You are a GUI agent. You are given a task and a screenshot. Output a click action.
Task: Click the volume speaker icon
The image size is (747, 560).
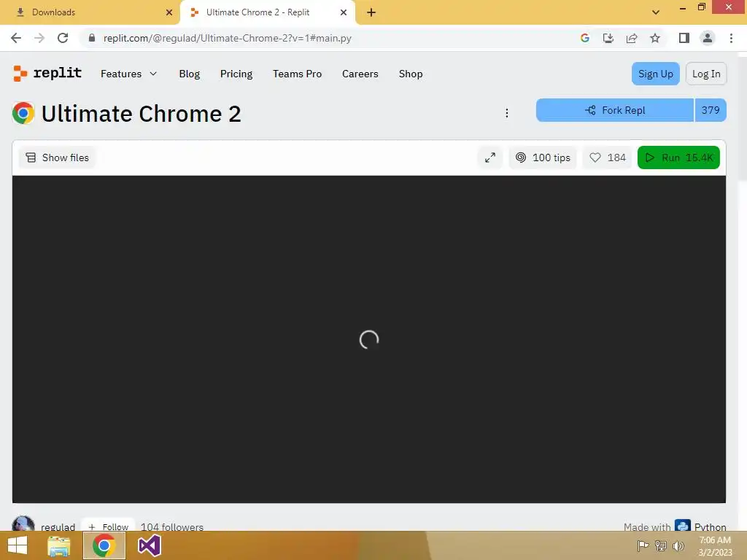(x=678, y=545)
